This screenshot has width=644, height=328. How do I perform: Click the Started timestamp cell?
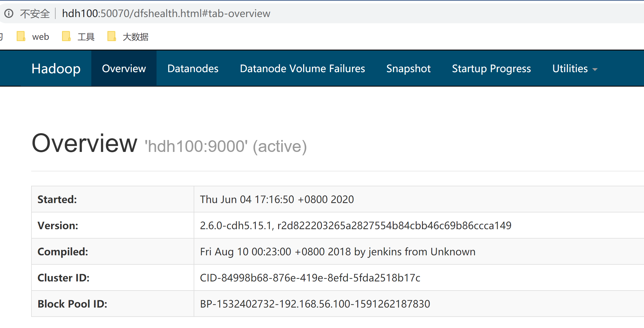pyautogui.click(x=277, y=199)
